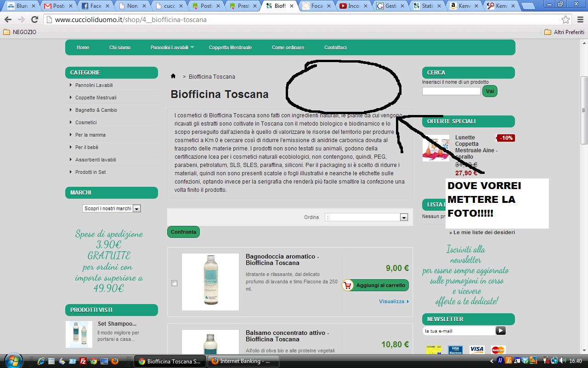588x368 pixels.
Task: Open the Windows Start menu
Action: (13, 361)
